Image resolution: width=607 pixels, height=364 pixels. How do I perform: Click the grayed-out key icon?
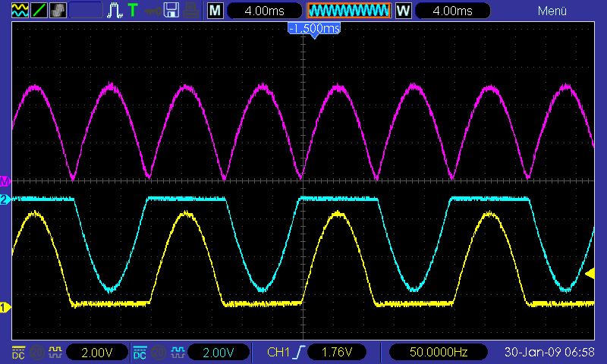(x=153, y=11)
